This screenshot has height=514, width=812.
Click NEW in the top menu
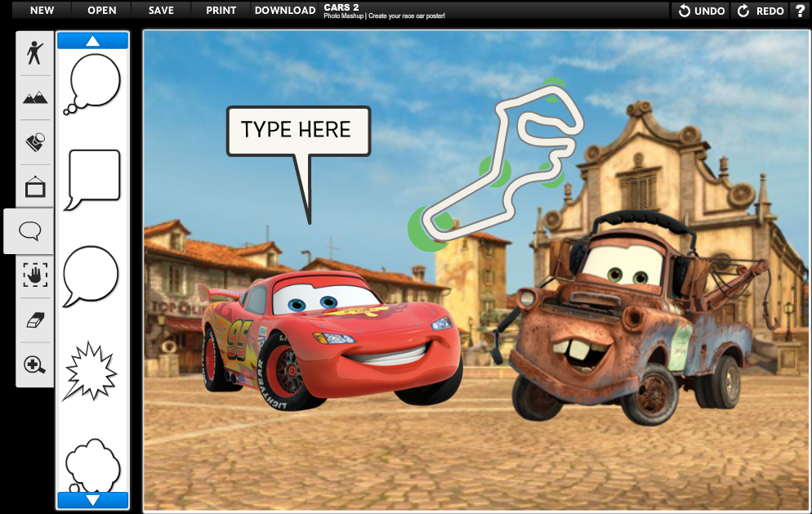42,11
